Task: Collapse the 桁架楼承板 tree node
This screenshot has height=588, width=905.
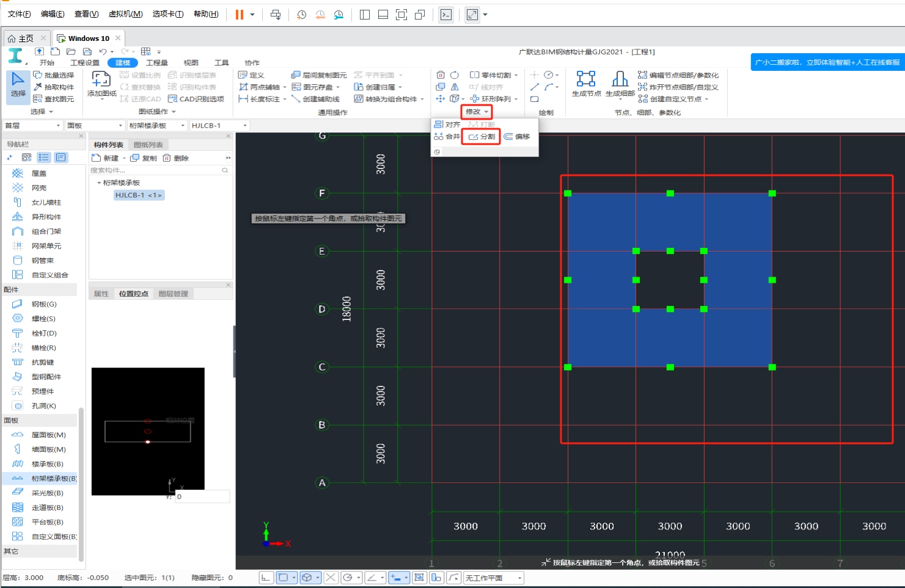Action: point(99,183)
